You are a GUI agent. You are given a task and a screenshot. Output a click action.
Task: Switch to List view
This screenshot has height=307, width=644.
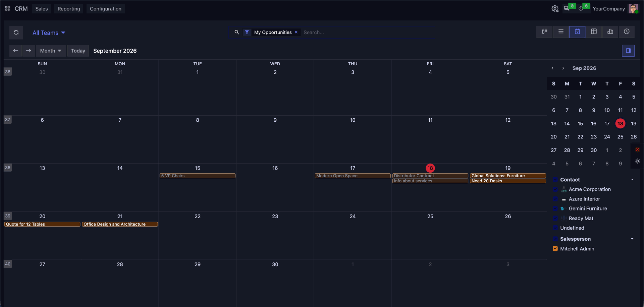(x=561, y=32)
